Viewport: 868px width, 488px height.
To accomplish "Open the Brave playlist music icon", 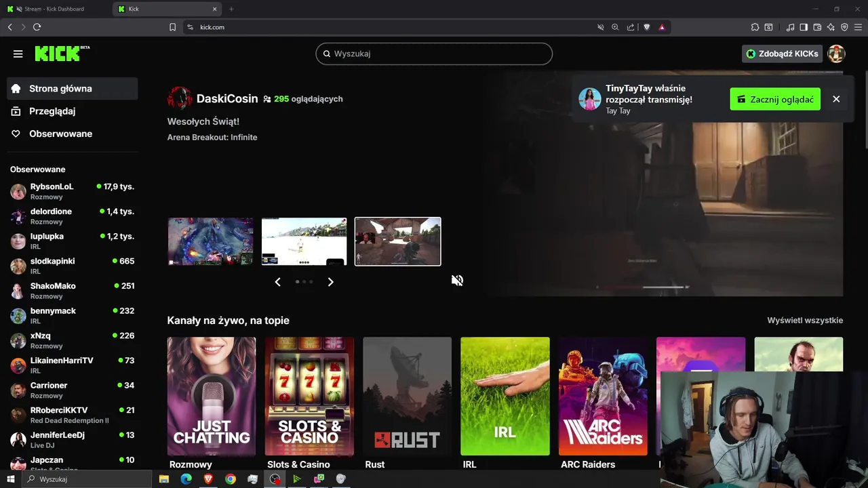I will 791,27.
